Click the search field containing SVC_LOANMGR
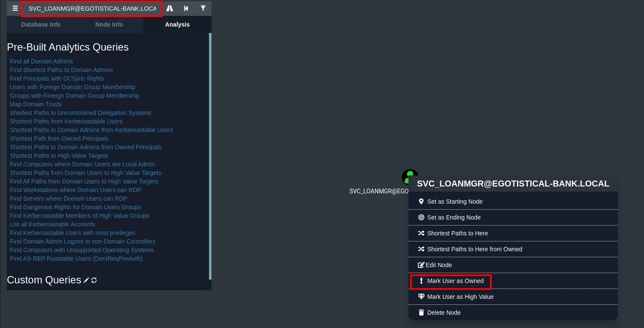The height and width of the screenshot is (328, 644). point(92,9)
